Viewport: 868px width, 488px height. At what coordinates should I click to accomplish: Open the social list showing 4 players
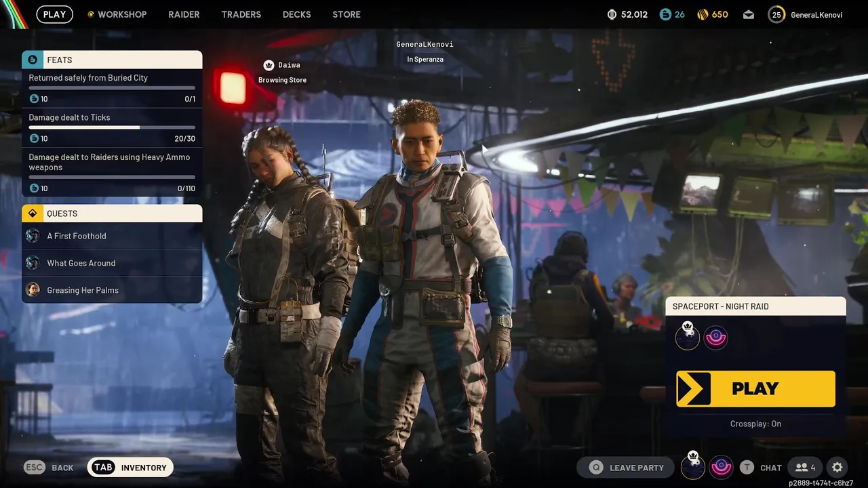806,468
